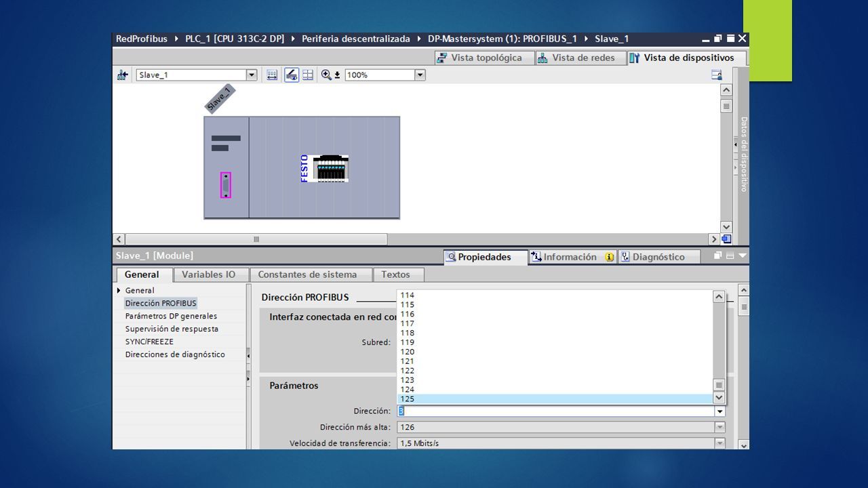This screenshot has height=488, width=868.
Task: Click device canvas horizontal scrollbar thumb
Action: (x=256, y=239)
